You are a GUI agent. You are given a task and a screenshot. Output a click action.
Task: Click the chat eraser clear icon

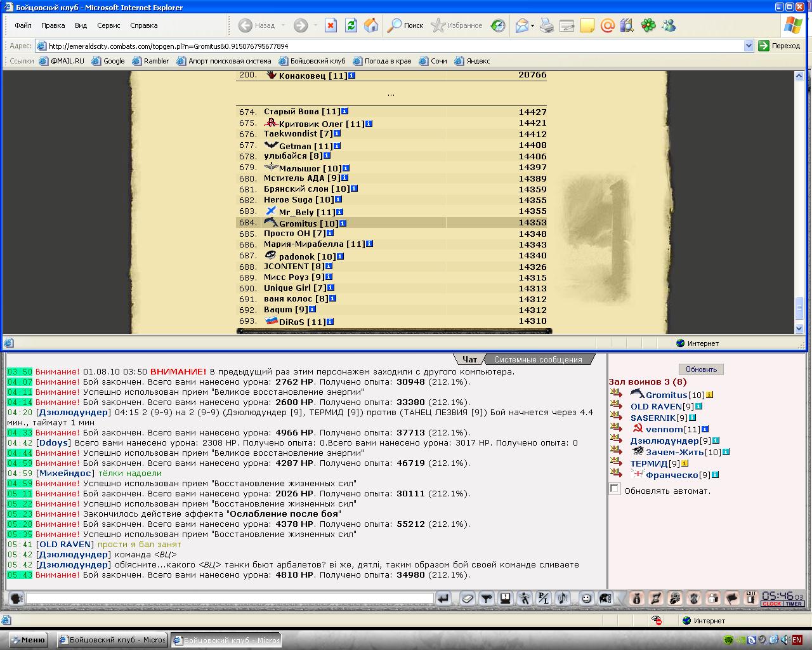[468, 598]
